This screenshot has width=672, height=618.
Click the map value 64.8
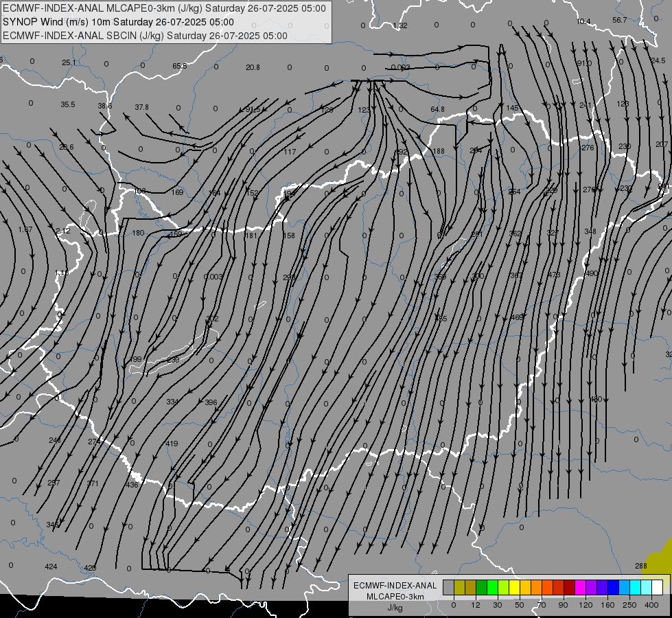pyautogui.click(x=437, y=109)
